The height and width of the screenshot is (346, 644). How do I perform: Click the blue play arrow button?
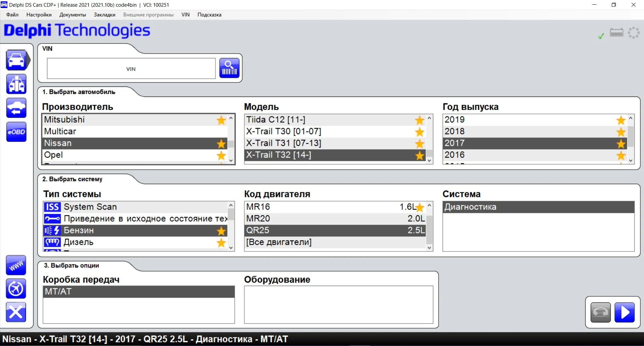click(625, 312)
